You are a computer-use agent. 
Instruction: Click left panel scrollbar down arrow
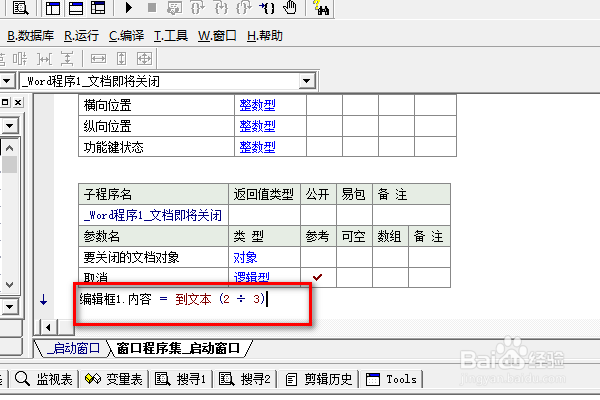click(10, 284)
